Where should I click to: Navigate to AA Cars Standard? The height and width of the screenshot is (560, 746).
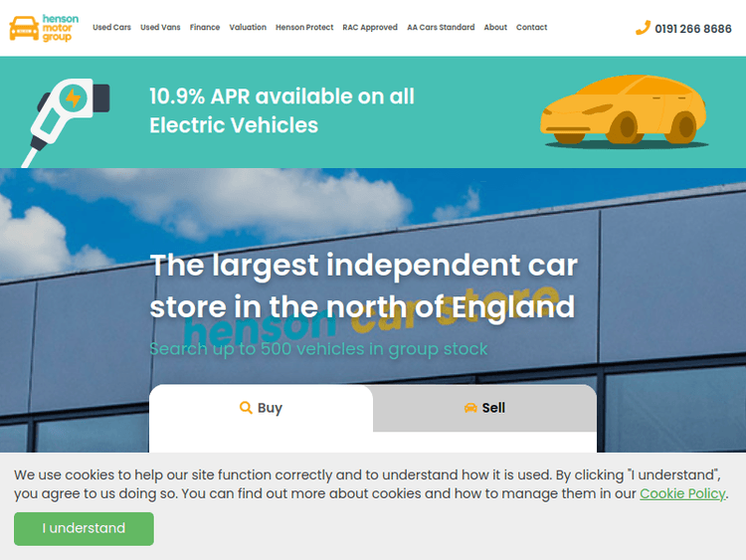click(441, 28)
